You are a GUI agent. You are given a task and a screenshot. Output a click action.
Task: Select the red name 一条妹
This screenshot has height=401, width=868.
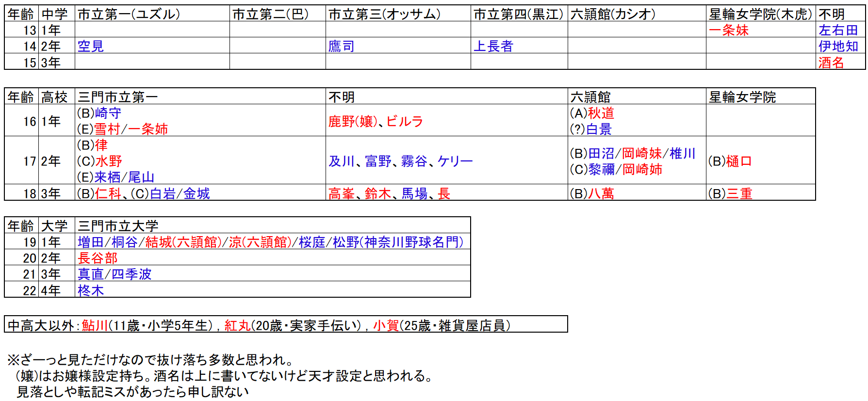[x=728, y=30]
